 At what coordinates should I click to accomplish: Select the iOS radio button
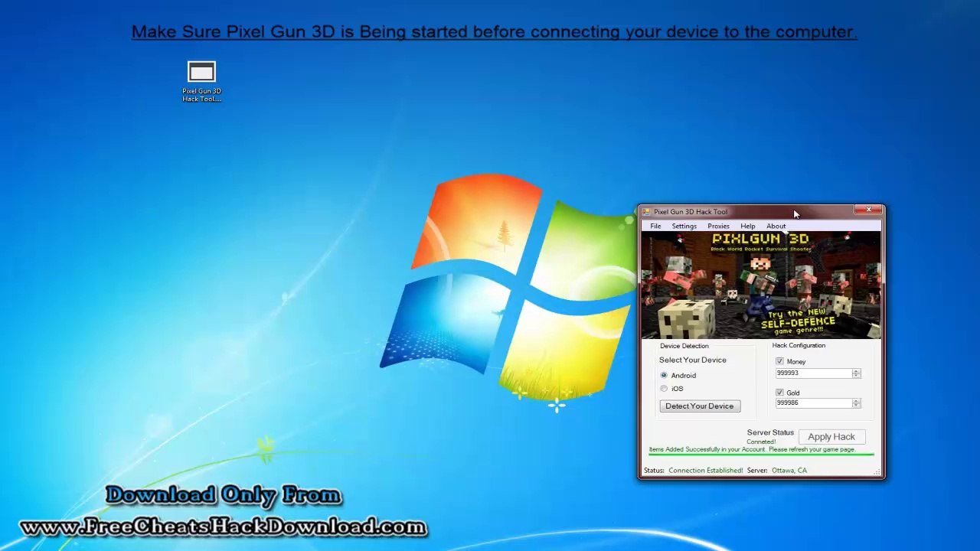coord(664,389)
